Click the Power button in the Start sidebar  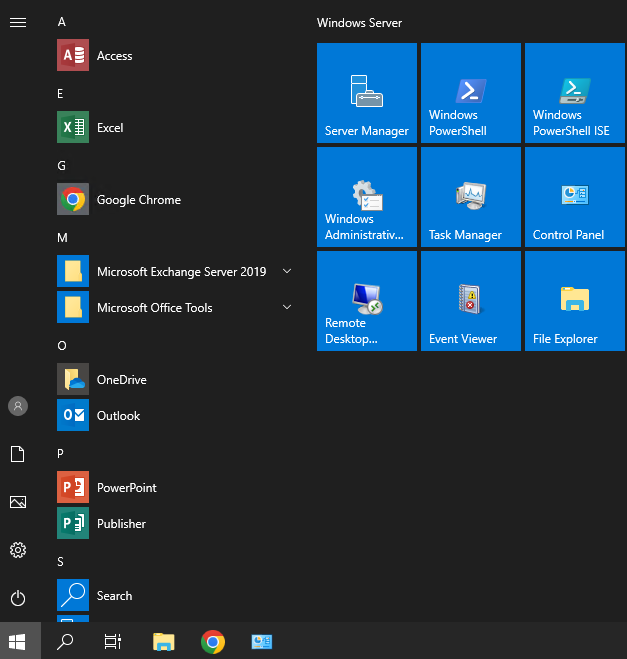tap(18, 598)
